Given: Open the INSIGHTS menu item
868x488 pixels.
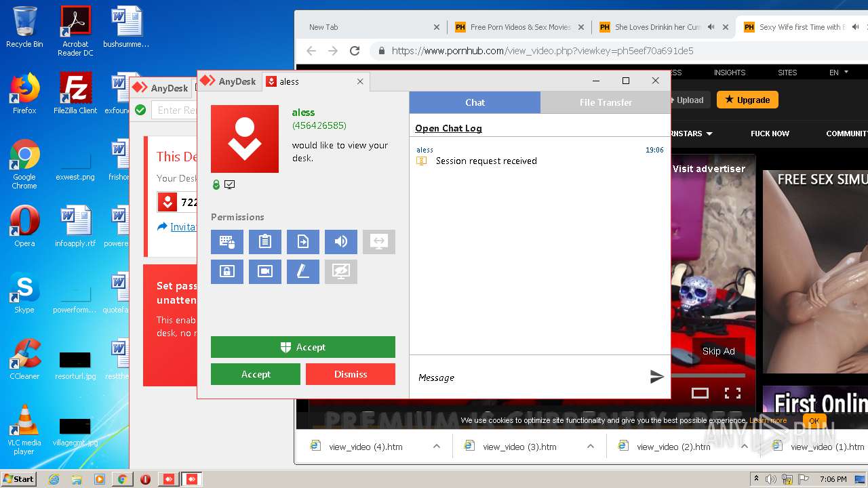Looking at the screenshot, I should tap(730, 73).
